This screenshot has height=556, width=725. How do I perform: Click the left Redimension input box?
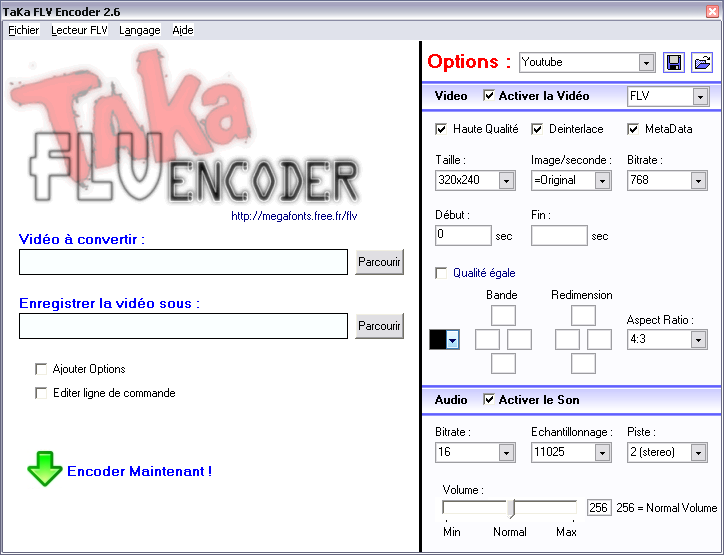567,340
